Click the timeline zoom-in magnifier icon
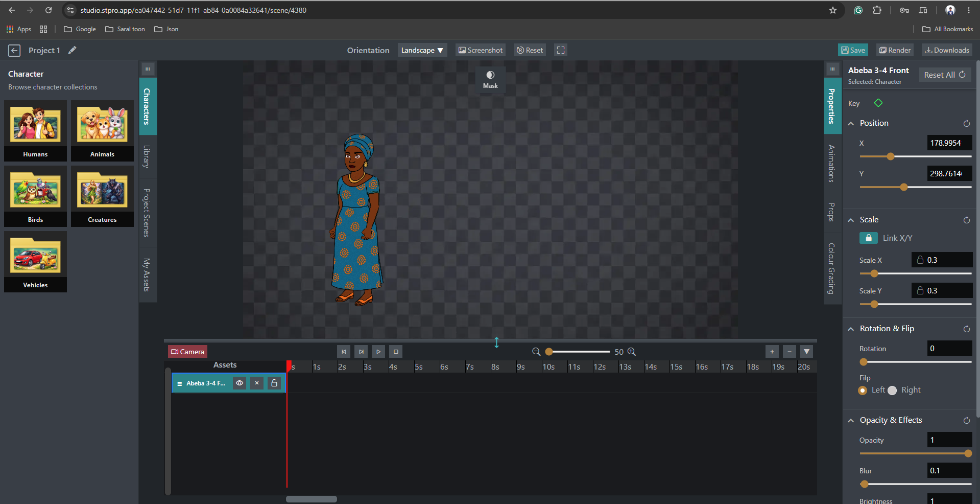This screenshot has width=980, height=504. tap(632, 352)
